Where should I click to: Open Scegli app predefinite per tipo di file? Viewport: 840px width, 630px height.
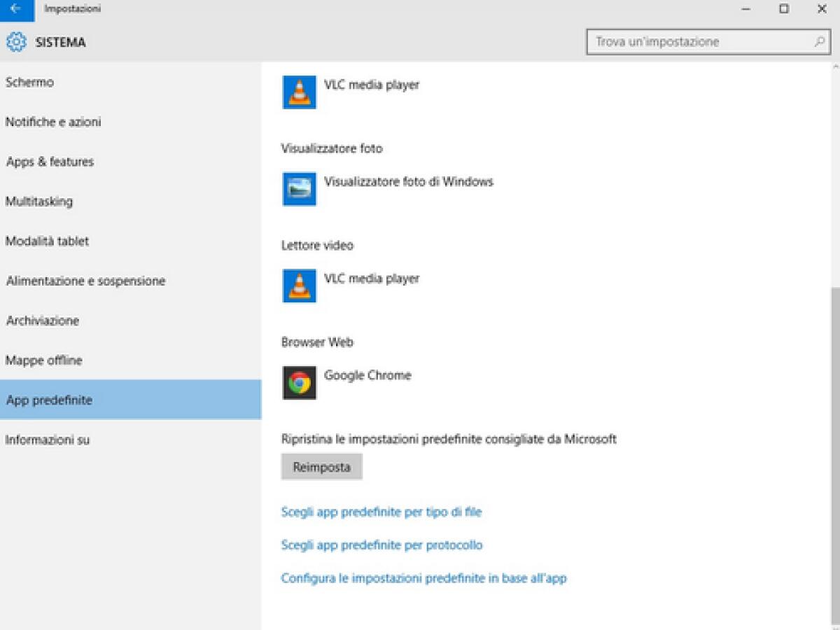point(381,512)
